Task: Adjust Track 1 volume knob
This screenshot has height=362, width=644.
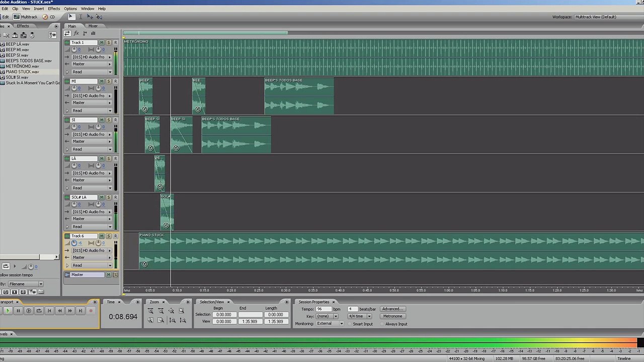Action: pos(74,50)
